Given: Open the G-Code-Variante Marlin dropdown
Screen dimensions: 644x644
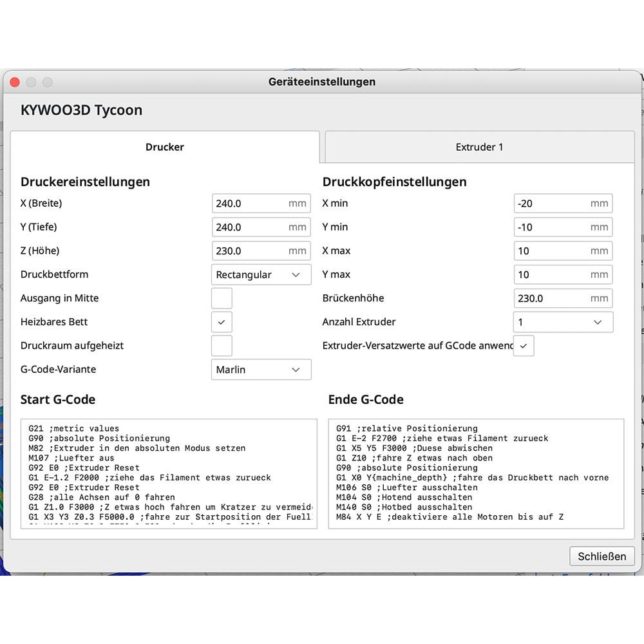Looking at the screenshot, I should tap(261, 370).
